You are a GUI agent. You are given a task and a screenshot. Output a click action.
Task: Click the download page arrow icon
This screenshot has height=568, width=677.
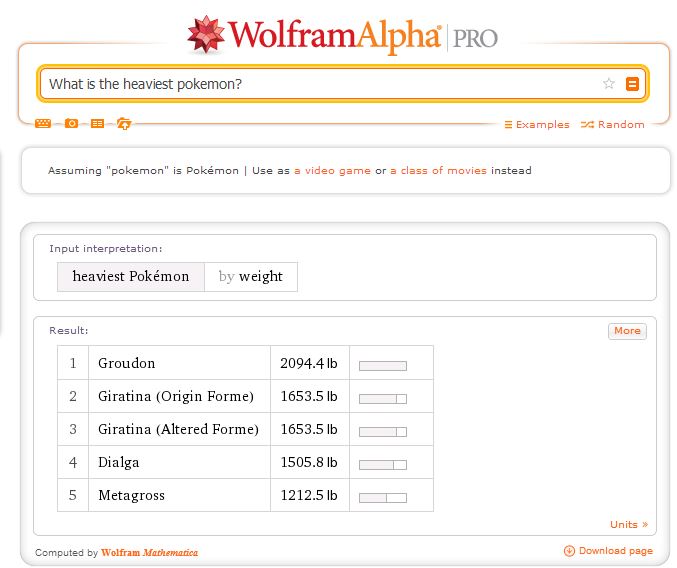[569, 551]
